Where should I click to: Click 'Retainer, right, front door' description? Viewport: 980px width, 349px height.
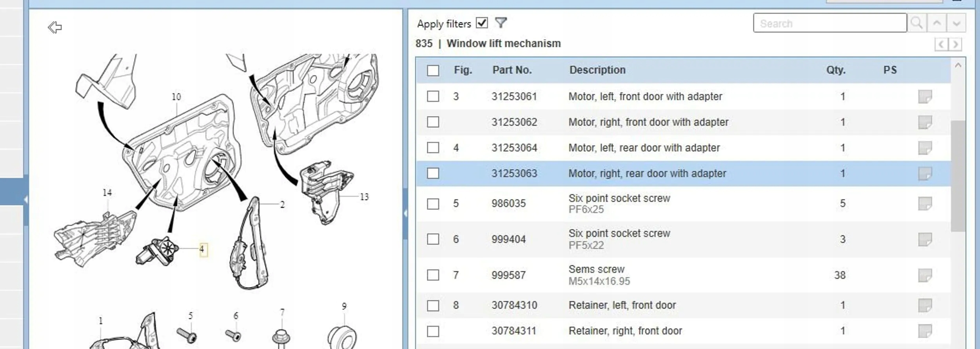pyautogui.click(x=625, y=331)
